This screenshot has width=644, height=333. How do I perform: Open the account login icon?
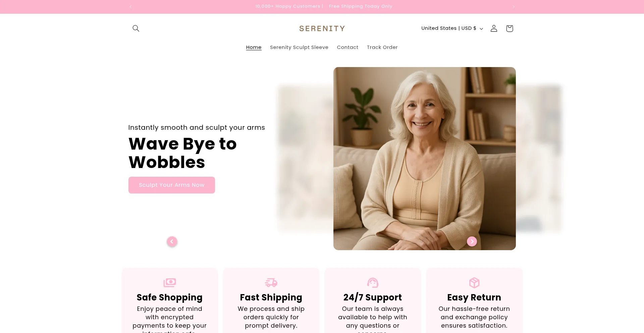point(494,29)
